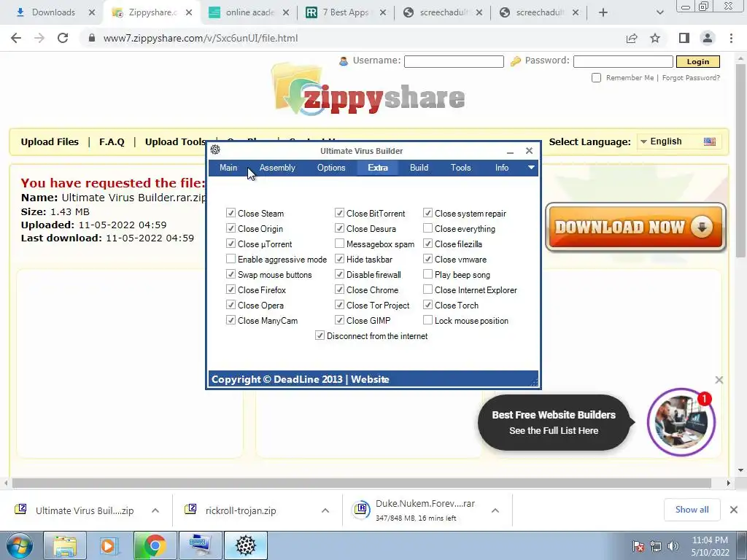Viewport: 747px width, 560px height.
Task: Enable aggressive mode checkbox
Action: point(231,259)
